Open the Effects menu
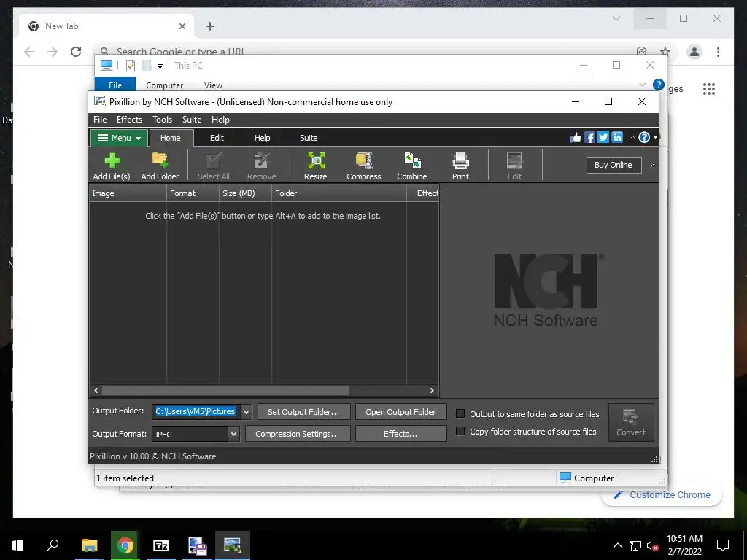 (130, 120)
